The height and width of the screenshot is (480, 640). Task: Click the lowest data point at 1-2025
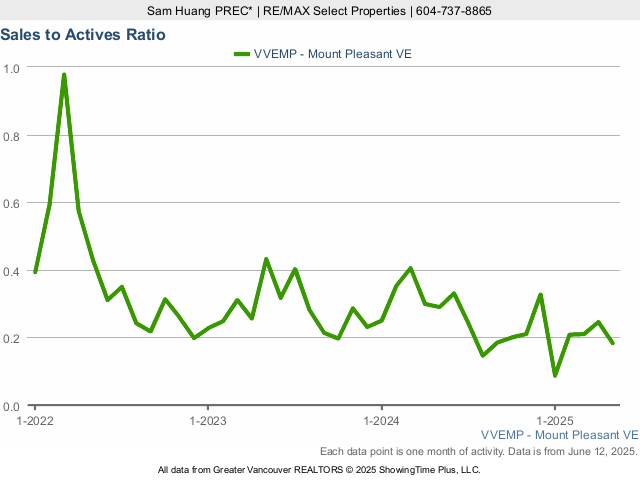tap(555, 375)
